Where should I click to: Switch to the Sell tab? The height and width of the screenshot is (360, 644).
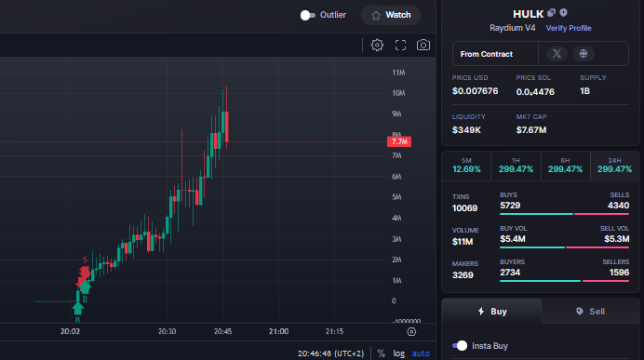click(590, 311)
